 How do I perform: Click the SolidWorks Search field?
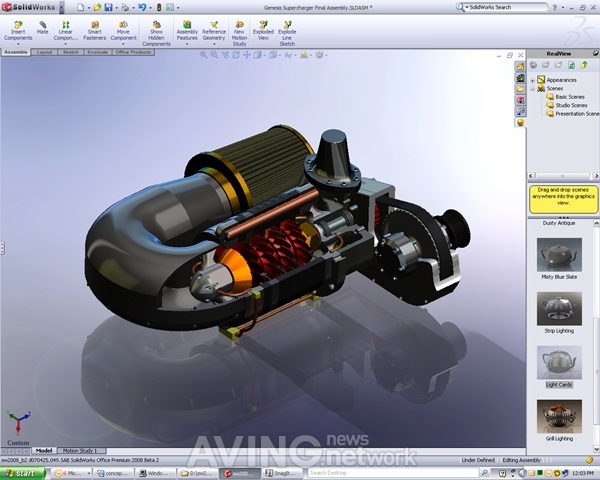[507, 7]
